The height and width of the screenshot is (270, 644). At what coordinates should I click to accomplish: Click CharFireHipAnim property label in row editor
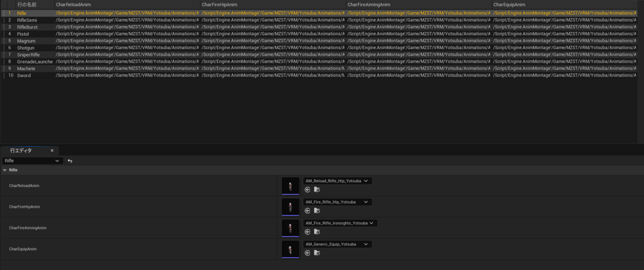24,206
